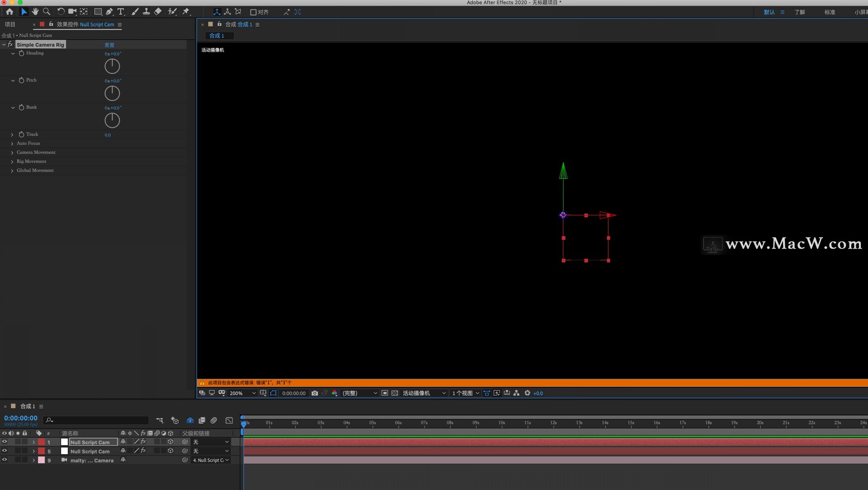The image size is (868, 490).
Task: Expand the Auto Focus property group
Action: pos(12,144)
